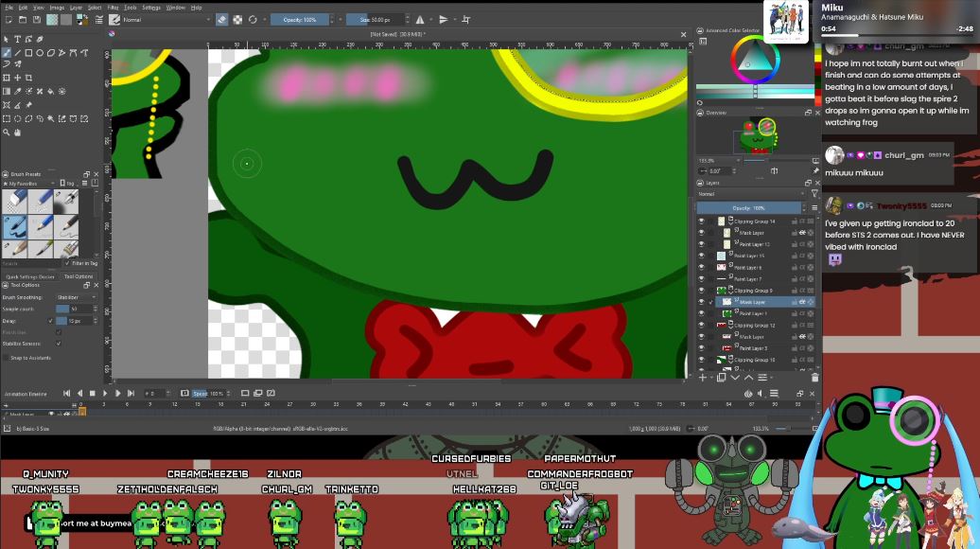Toggle horizontal mirror tool in toolbar
This screenshot has width=980, height=549.
pyautogui.click(x=420, y=20)
